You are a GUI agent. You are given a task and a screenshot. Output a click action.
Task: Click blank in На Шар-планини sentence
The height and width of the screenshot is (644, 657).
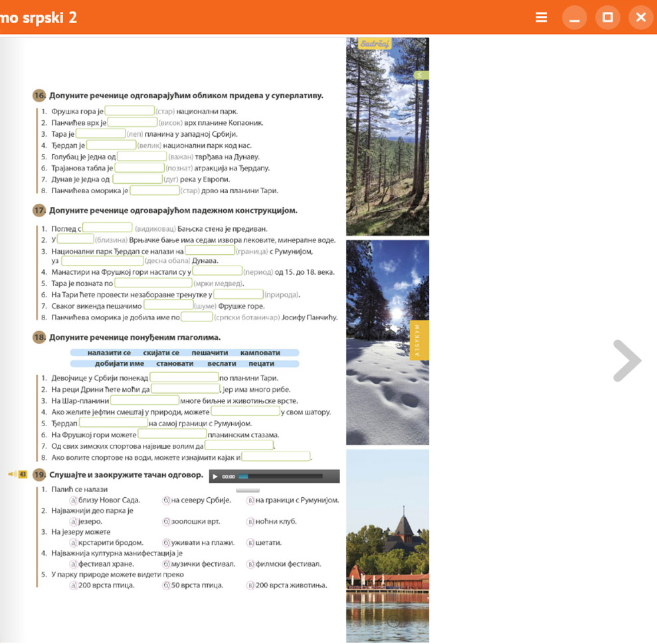click(145, 400)
